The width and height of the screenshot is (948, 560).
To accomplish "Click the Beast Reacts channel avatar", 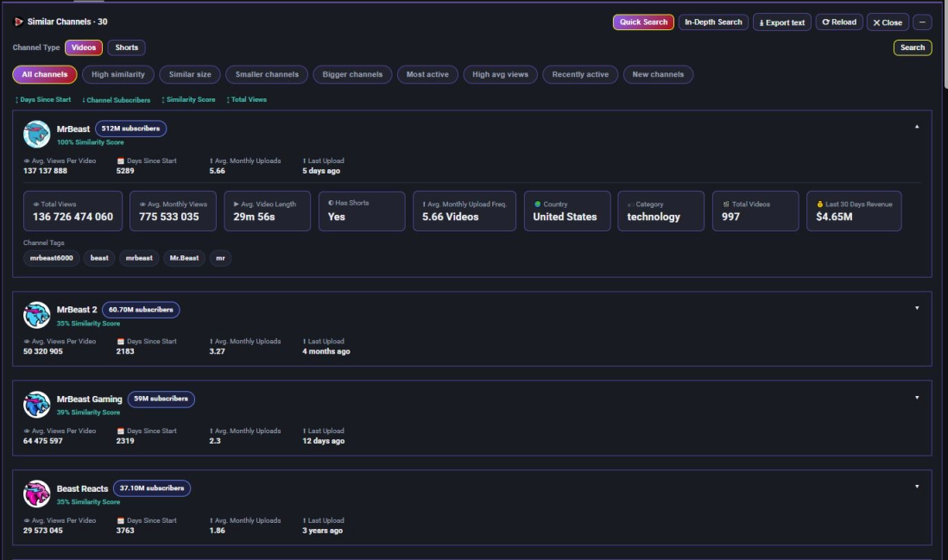I will pos(36,494).
